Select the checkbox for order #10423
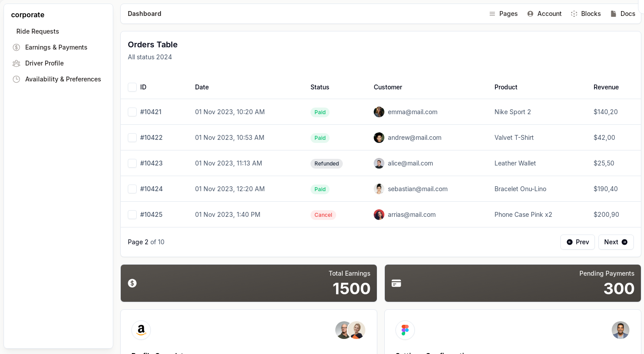This screenshot has height=354, width=644. (132, 163)
